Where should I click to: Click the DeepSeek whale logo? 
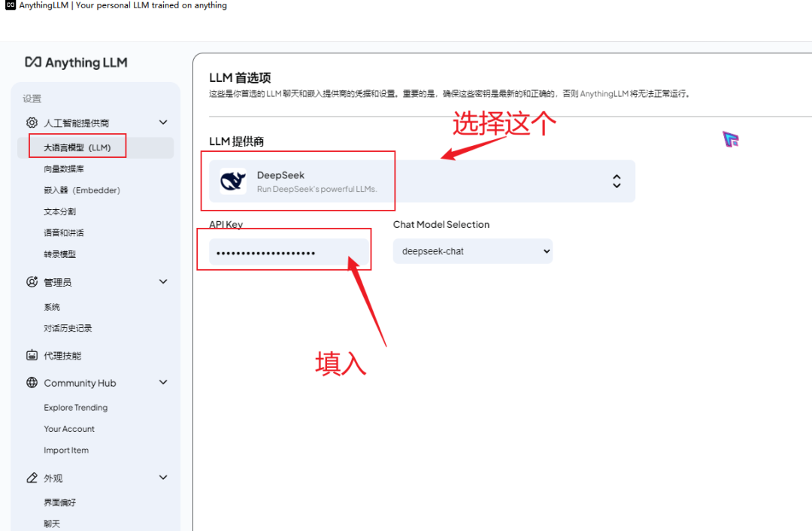pos(233,181)
